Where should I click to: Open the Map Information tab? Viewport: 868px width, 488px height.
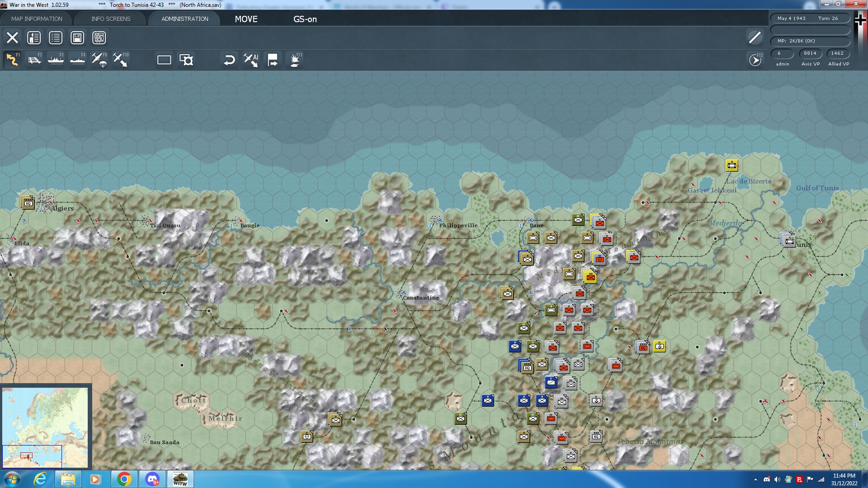pyautogui.click(x=37, y=19)
